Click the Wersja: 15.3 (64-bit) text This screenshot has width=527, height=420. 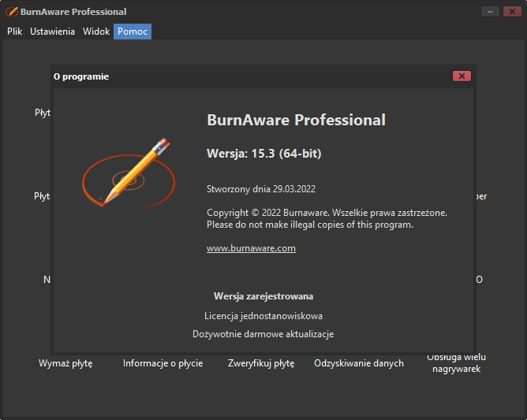263,154
